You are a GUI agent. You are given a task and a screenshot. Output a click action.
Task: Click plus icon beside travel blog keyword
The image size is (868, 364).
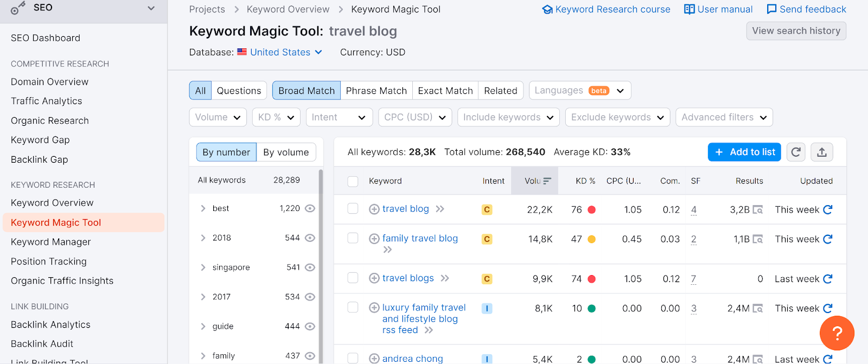coord(374,209)
